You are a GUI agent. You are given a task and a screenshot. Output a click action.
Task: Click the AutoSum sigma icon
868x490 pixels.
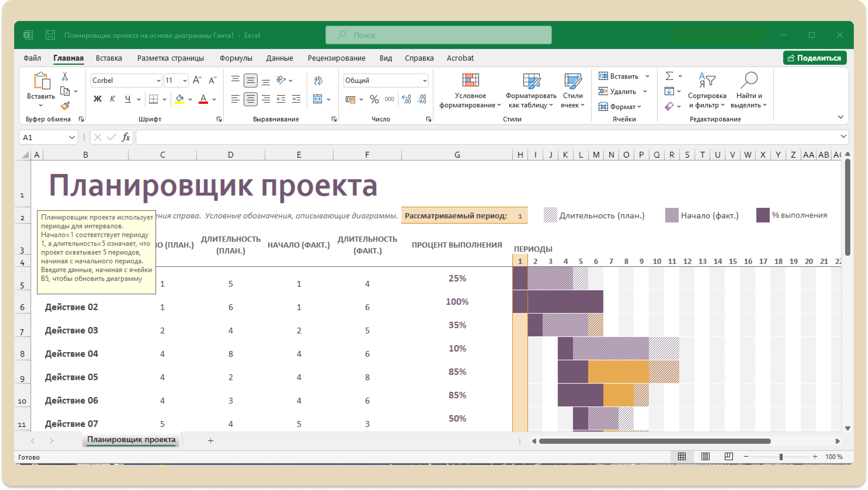669,76
